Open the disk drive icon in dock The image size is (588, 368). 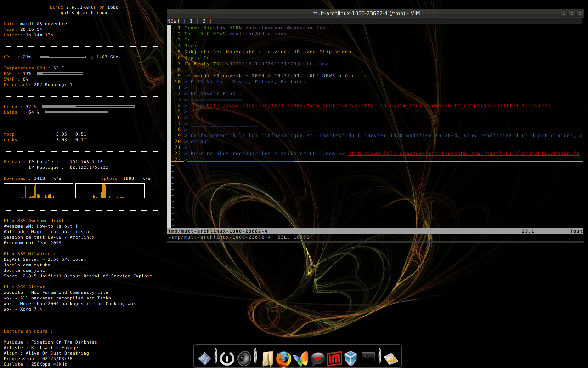coord(391,358)
